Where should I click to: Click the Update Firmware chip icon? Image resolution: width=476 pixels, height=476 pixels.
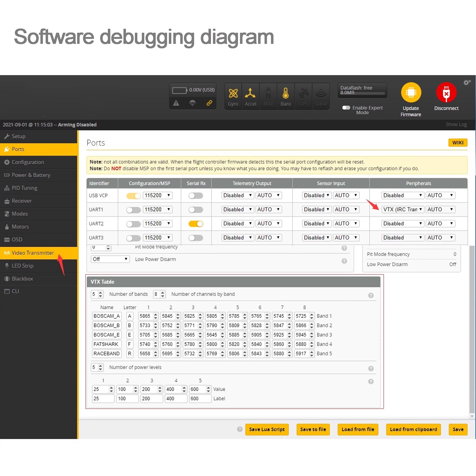411,92
